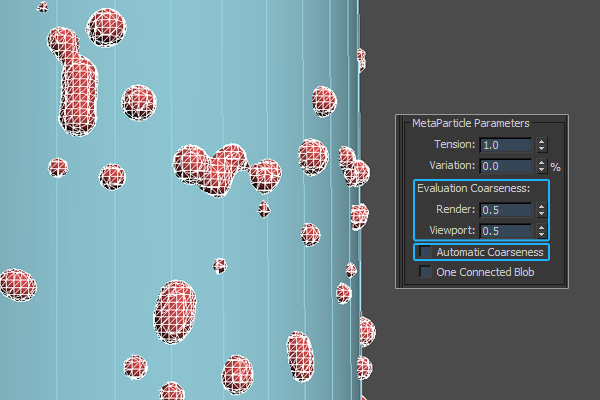This screenshot has height=400, width=600.
Task: Click the MetaParticle Parameters group title
Action: (x=470, y=122)
